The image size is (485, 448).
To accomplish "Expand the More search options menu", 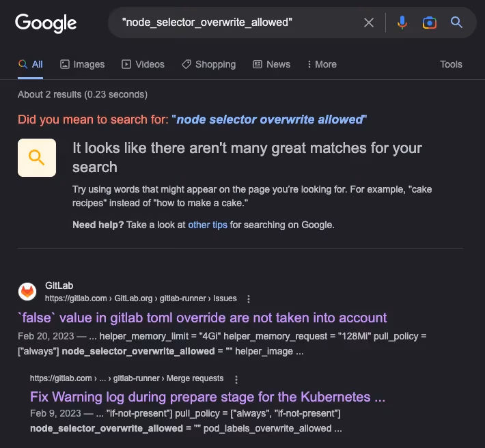I will 322,64.
